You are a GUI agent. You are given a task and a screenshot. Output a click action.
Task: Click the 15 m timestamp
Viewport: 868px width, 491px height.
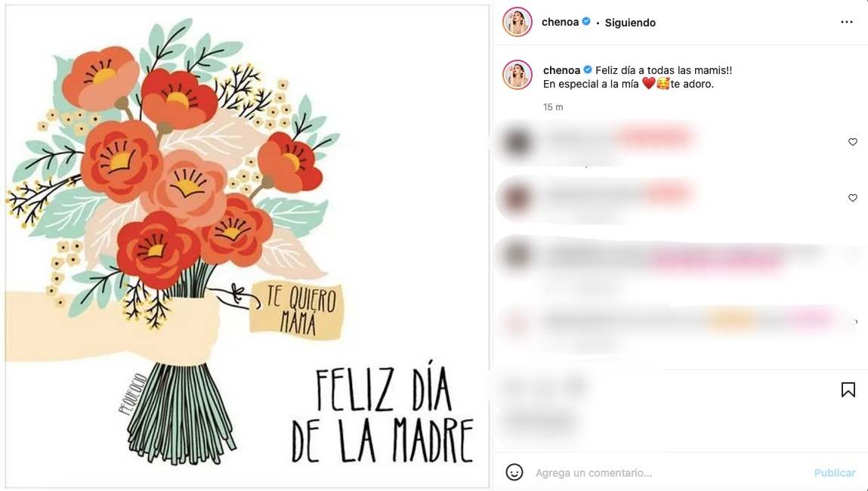click(553, 107)
